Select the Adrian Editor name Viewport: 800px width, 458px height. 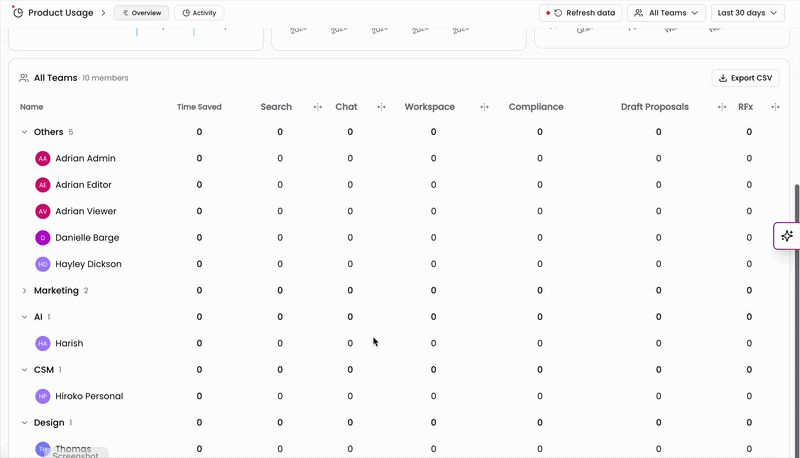coord(83,185)
